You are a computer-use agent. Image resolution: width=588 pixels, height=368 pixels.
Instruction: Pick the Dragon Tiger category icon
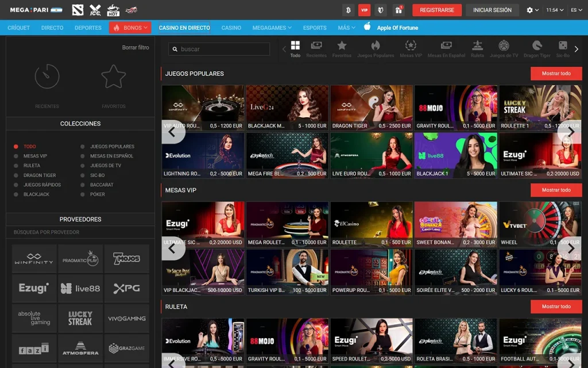(537, 49)
